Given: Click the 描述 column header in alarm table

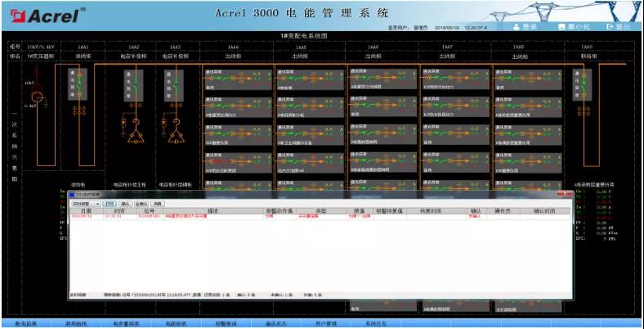Looking at the screenshot, I should coord(212,211).
